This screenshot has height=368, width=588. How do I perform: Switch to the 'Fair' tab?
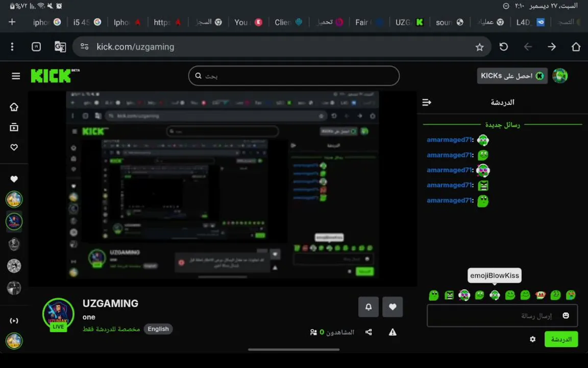369,22
